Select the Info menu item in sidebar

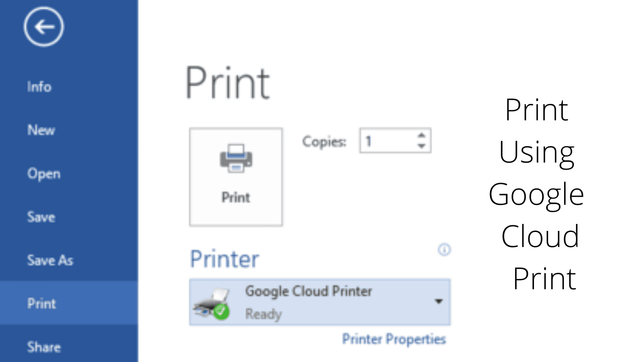coord(39,86)
